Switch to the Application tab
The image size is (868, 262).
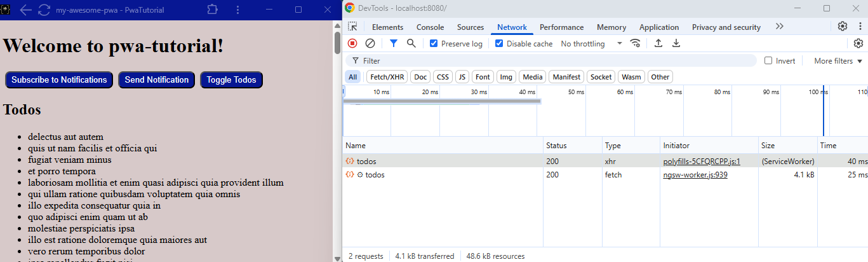(659, 27)
